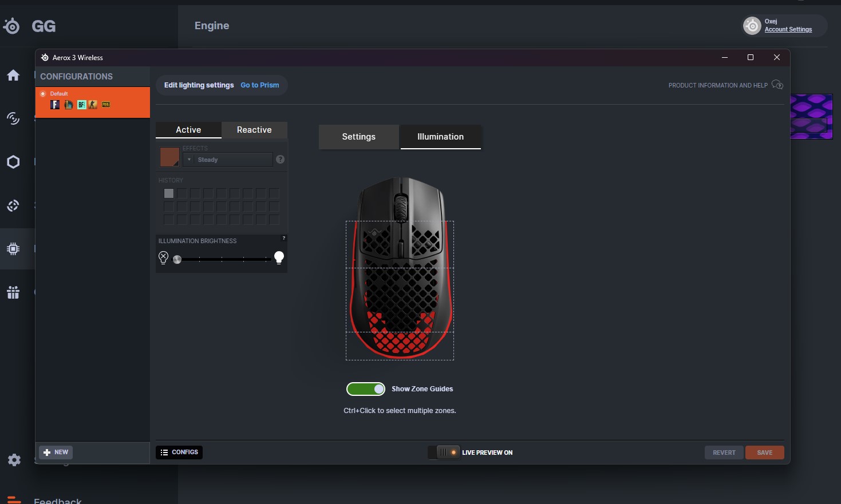
Task: Select the Illumination tab
Action: pyautogui.click(x=441, y=137)
